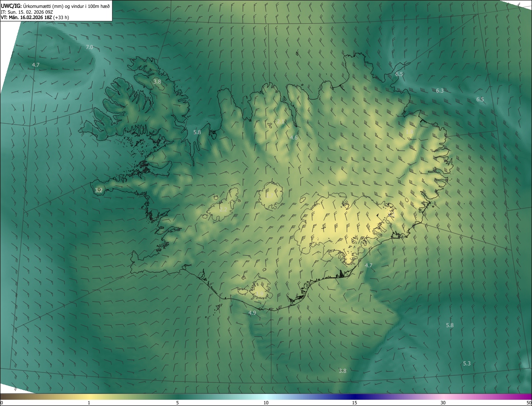Click the "6.3" value off the northeast coast

(x=440, y=90)
